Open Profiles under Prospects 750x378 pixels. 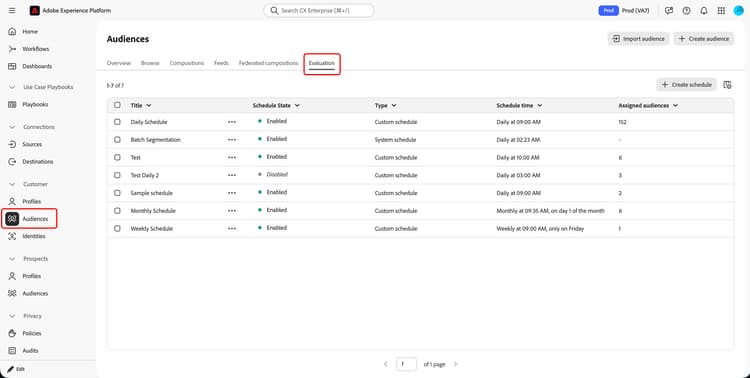tap(32, 276)
